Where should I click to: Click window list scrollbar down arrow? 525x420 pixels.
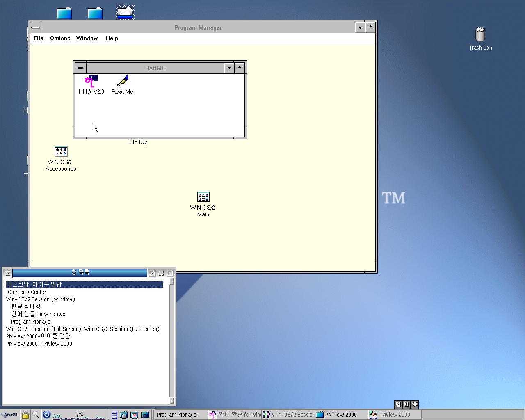tap(172, 400)
